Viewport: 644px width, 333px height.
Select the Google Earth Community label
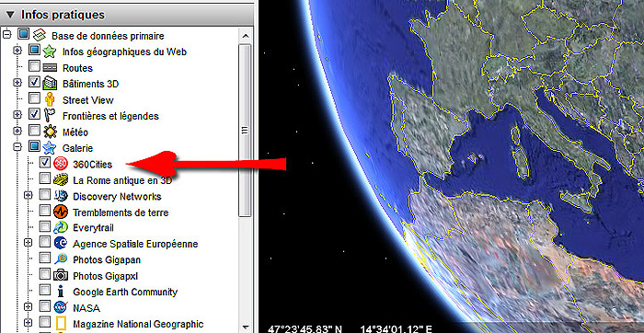click(x=125, y=293)
